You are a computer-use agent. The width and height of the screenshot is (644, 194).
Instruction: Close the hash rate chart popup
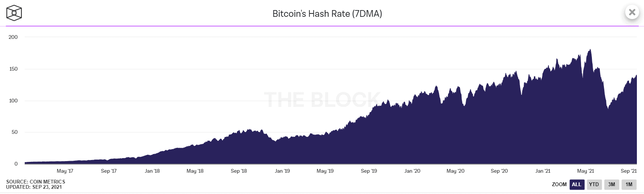tap(632, 12)
